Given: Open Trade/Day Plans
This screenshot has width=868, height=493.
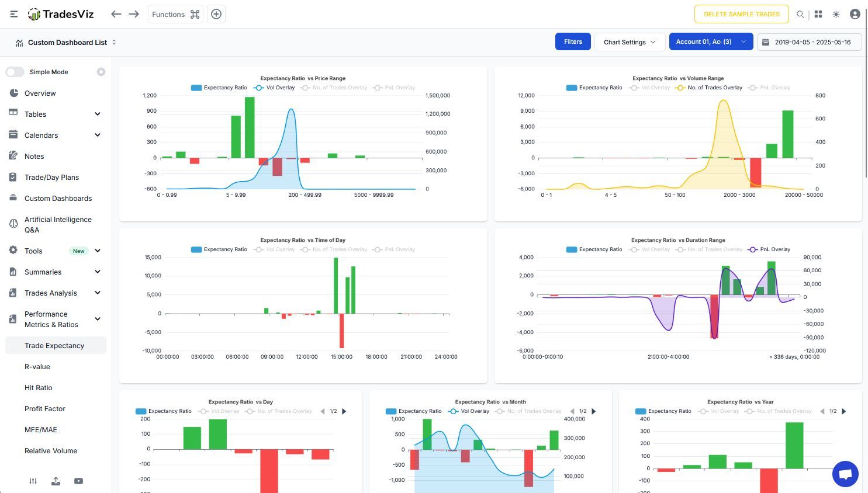Looking at the screenshot, I should (x=51, y=178).
